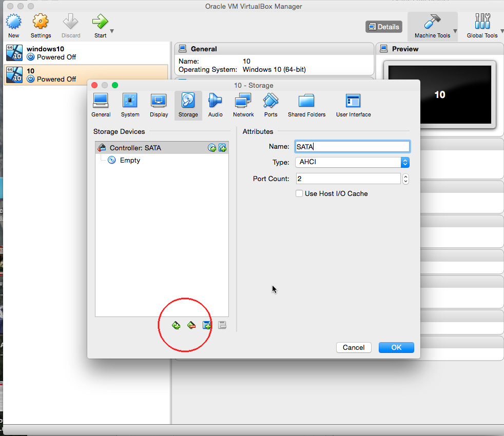Image resolution: width=504 pixels, height=436 pixels.
Task: Cancel the Storage settings dialog
Action: [354, 347]
